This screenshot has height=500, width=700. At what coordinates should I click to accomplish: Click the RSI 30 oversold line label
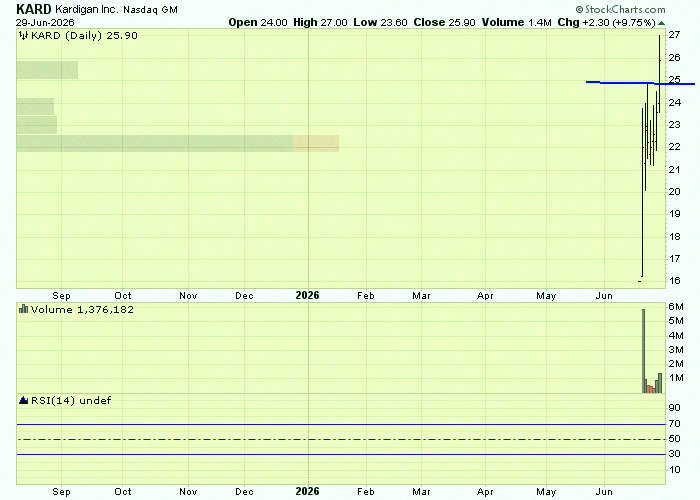point(675,454)
